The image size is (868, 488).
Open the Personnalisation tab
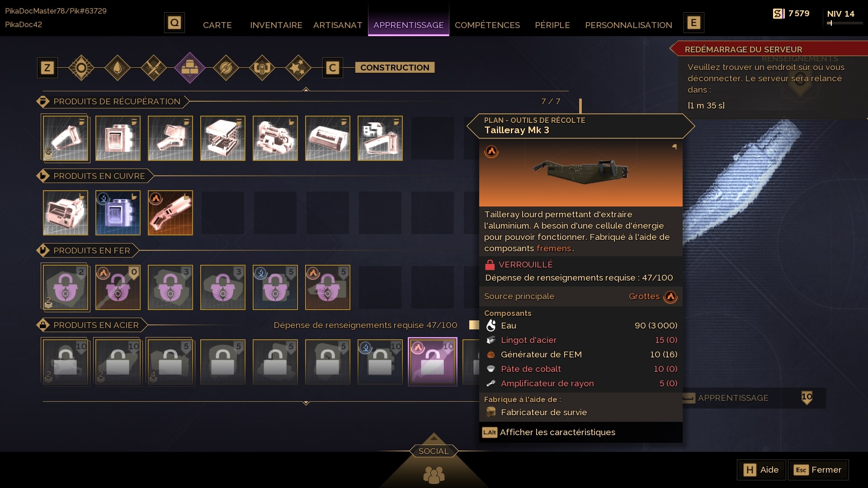tap(628, 25)
